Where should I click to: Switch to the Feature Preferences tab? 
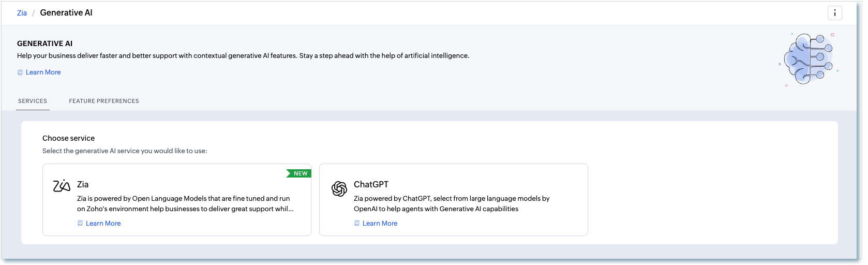[x=104, y=101]
